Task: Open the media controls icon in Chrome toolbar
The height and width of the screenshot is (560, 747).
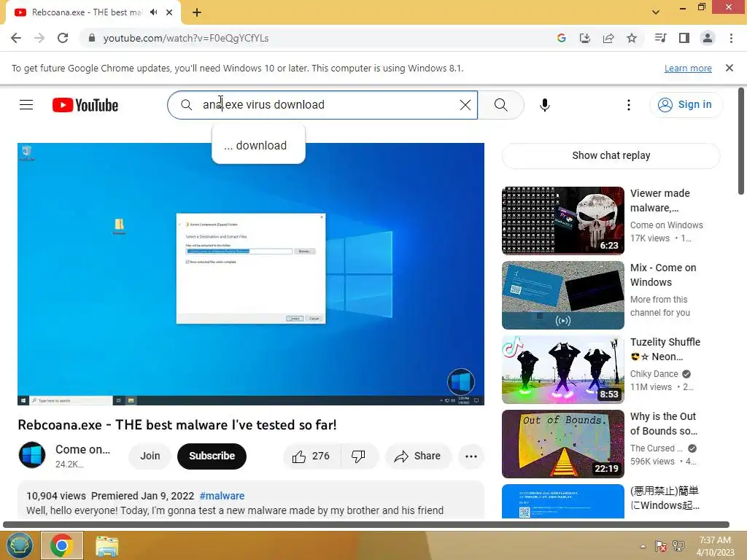Action: (x=660, y=38)
